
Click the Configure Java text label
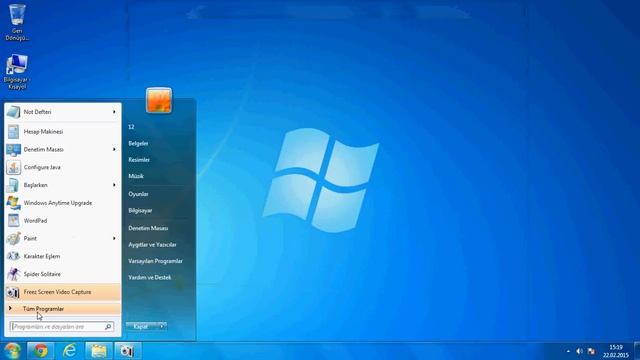click(x=42, y=167)
